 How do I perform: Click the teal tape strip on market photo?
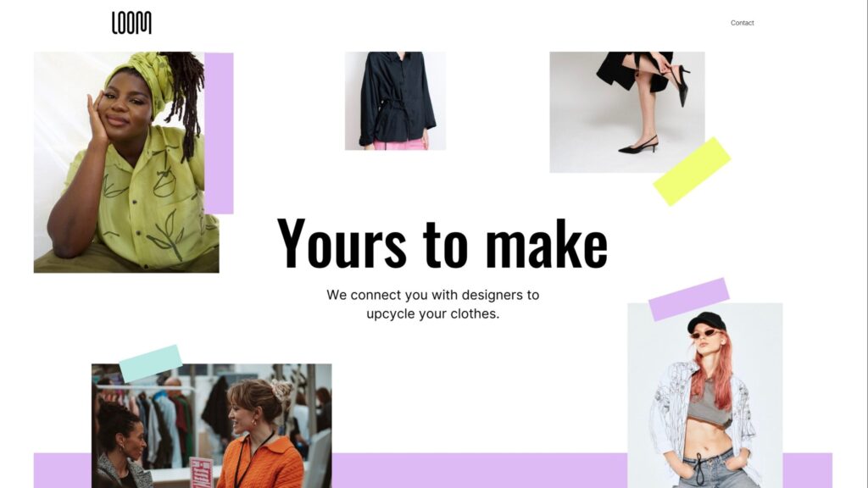pos(151,363)
